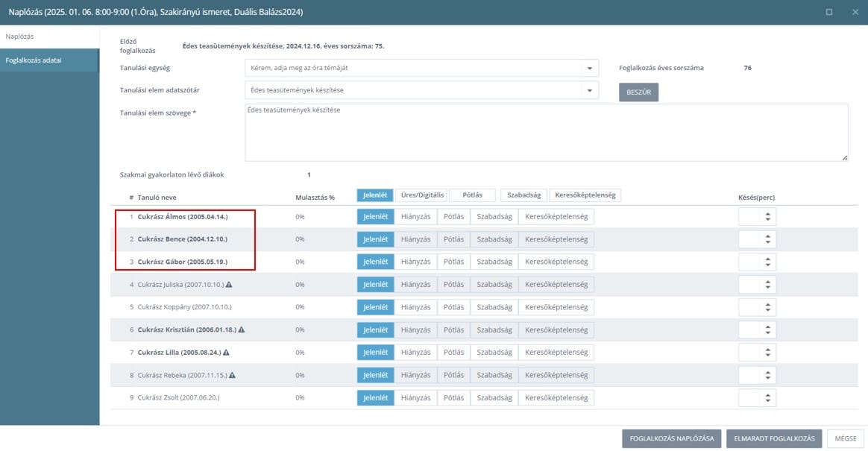Open the Tanulási egység dropdown

coord(421,68)
